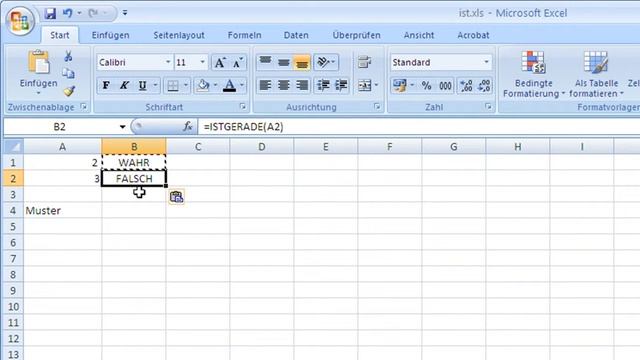Redo the last action

point(93,13)
